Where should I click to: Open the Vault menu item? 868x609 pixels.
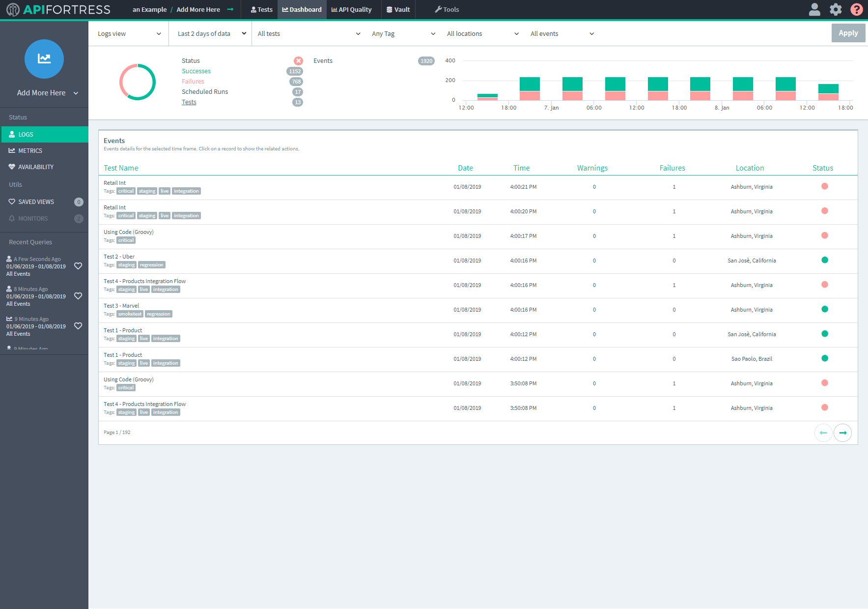(x=398, y=9)
